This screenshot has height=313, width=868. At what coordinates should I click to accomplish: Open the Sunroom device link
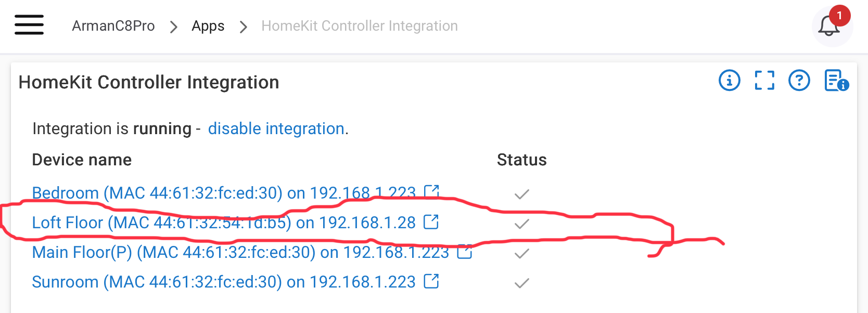tap(224, 282)
